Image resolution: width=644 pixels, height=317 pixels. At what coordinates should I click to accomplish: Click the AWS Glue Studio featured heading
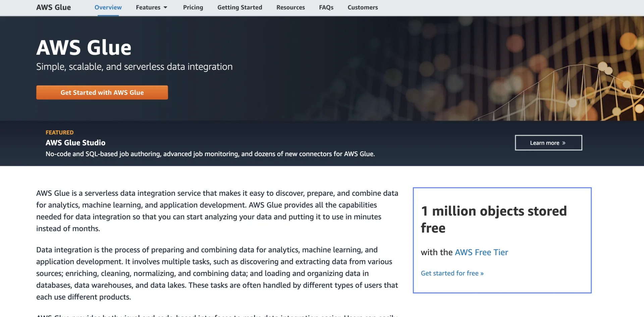click(75, 143)
